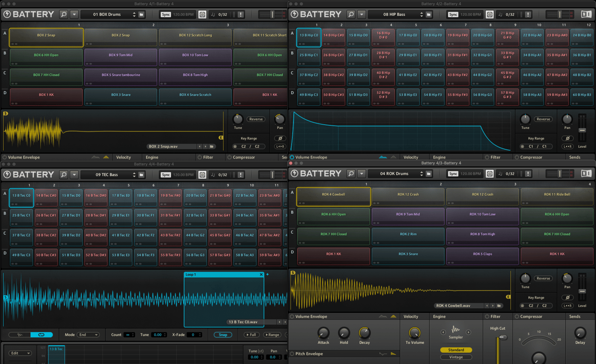Open the Compressor tab in 08 HIP Bass window

tap(531, 157)
